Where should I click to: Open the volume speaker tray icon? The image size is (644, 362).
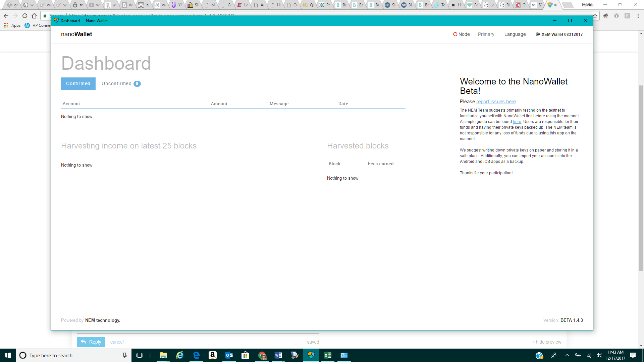click(599, 355)
